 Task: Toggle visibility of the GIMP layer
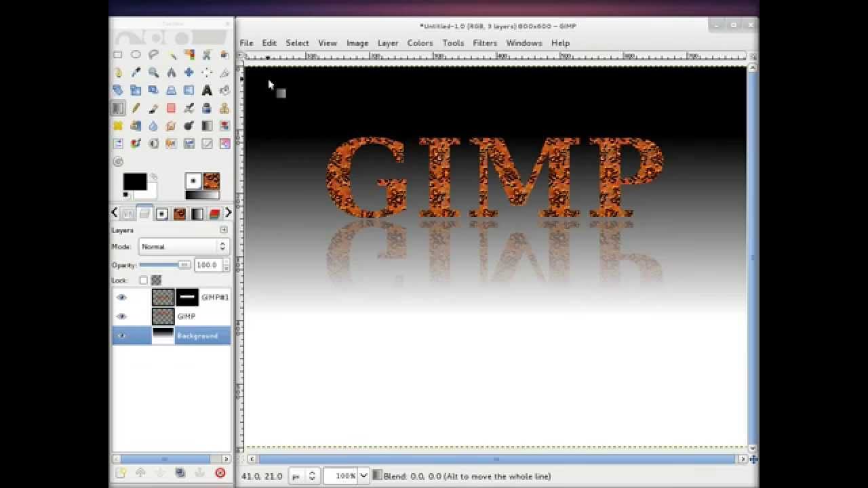[x=121, y=317]
